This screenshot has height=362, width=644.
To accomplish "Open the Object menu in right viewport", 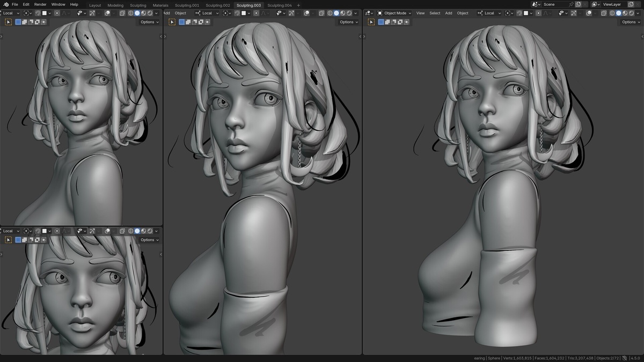I will tap(463, 13).
